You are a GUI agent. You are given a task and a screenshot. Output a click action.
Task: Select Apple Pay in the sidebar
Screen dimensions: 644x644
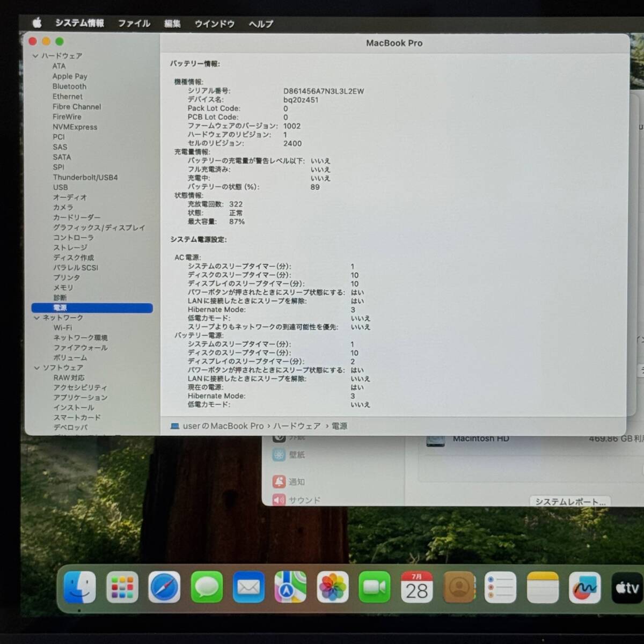[x=70, y=76]
